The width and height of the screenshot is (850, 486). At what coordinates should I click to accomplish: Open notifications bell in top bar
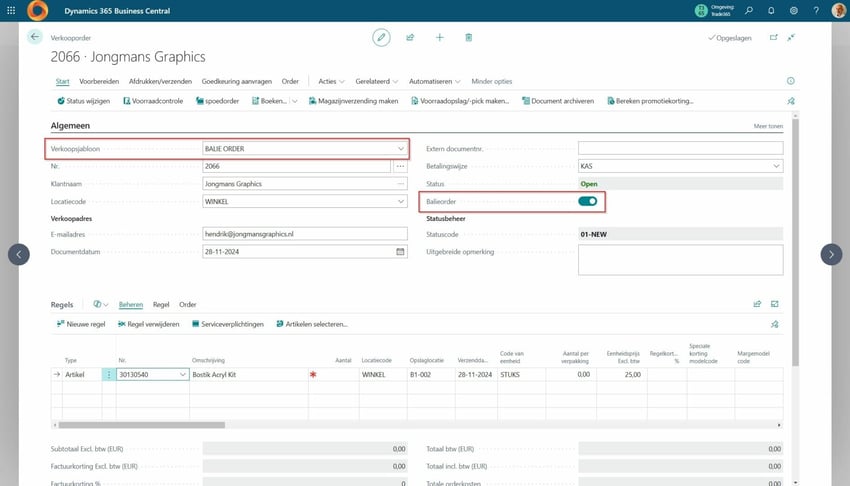pyautogui.click(x=771, y=10)
